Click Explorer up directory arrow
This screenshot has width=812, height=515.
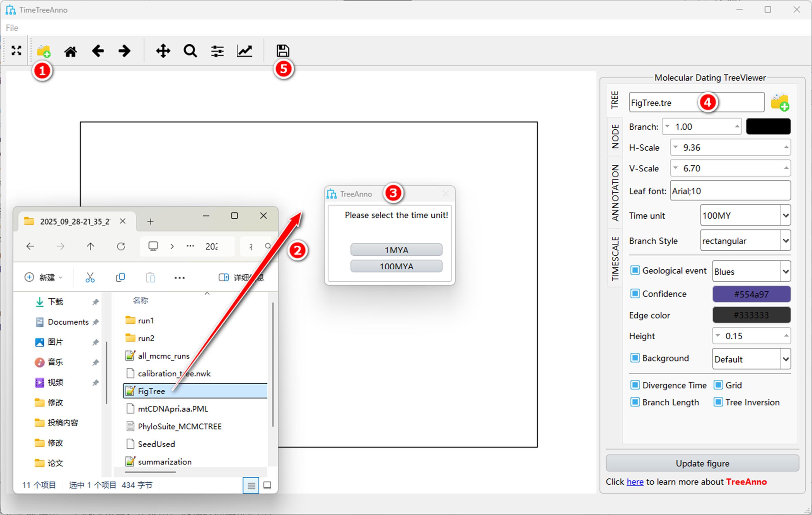[x=90, y=246]
